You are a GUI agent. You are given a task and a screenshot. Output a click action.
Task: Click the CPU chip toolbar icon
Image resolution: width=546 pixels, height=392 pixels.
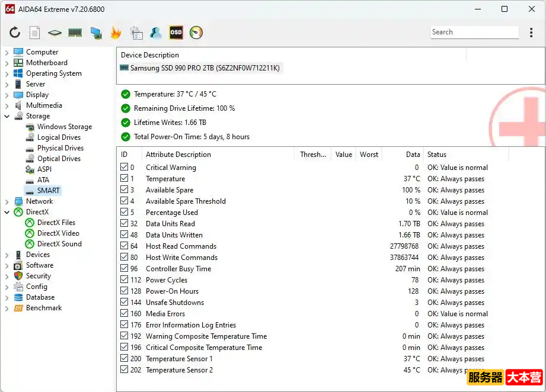[x=55, y=33]
